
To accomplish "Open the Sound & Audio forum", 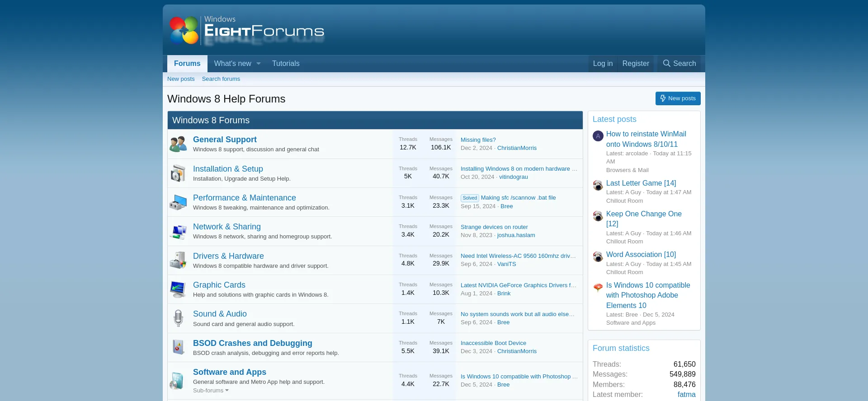I will [220, 314].
